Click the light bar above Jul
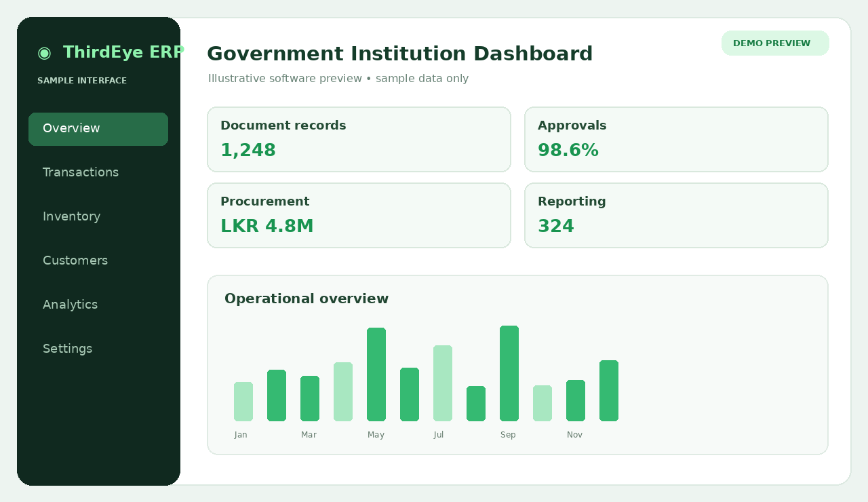The height and width of the screenshot is (502, 868). [x=443, y=383]
